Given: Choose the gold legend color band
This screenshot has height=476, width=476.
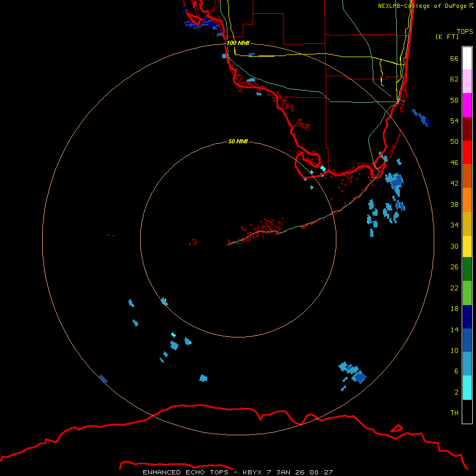Looking at the screenshot, I should [x=467, y=224].
